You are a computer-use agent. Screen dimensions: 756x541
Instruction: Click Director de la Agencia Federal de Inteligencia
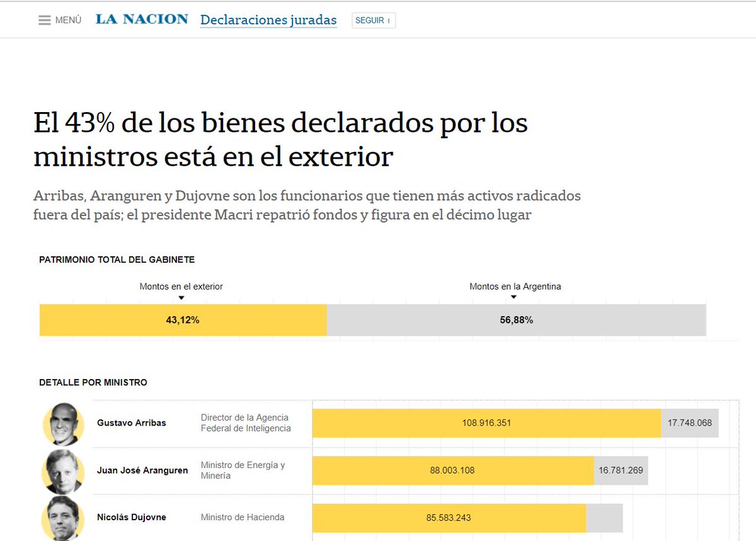(246, 423)
